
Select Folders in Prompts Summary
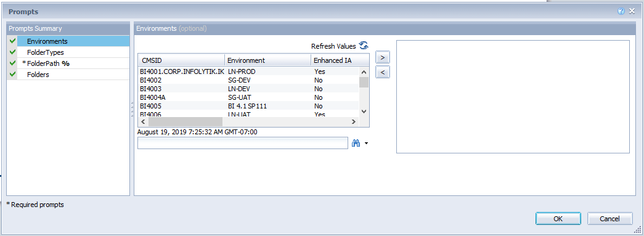coord(73,75)
